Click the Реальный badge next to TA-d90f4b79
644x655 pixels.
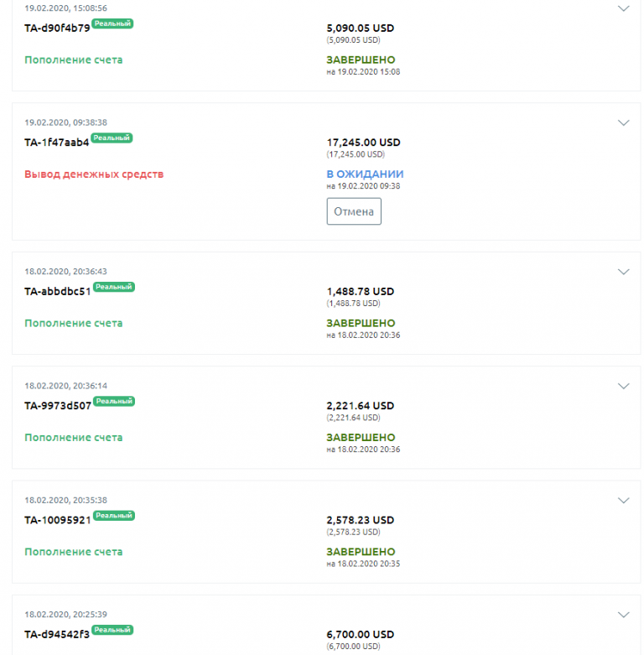pos(112,23)
